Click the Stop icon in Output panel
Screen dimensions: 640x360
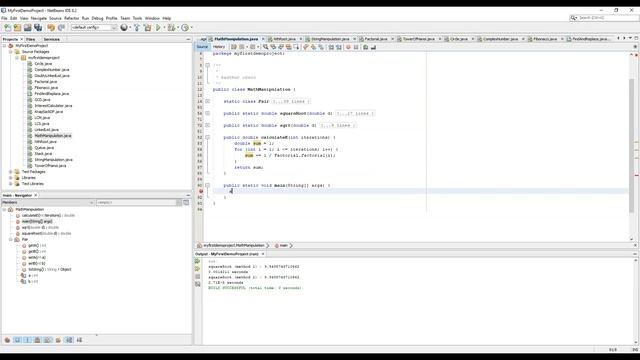click(x=198, y=276)
